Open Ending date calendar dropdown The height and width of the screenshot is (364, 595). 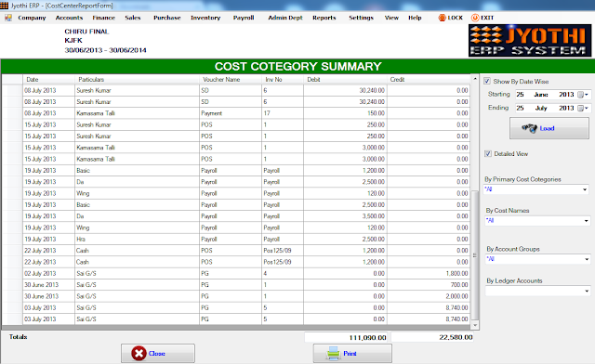coord(583,108)
